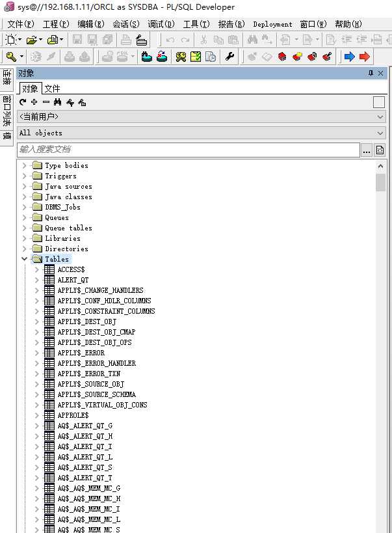Expand the Type bodies folder
The width and height of the screenshot is (392, 533).
pos(24,165)
